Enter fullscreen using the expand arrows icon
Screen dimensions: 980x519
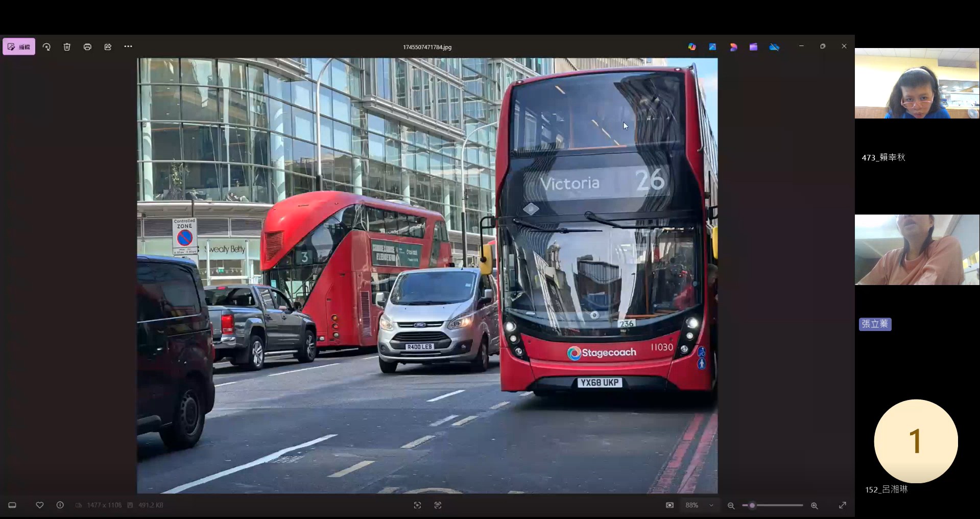[x=842, y=505]
